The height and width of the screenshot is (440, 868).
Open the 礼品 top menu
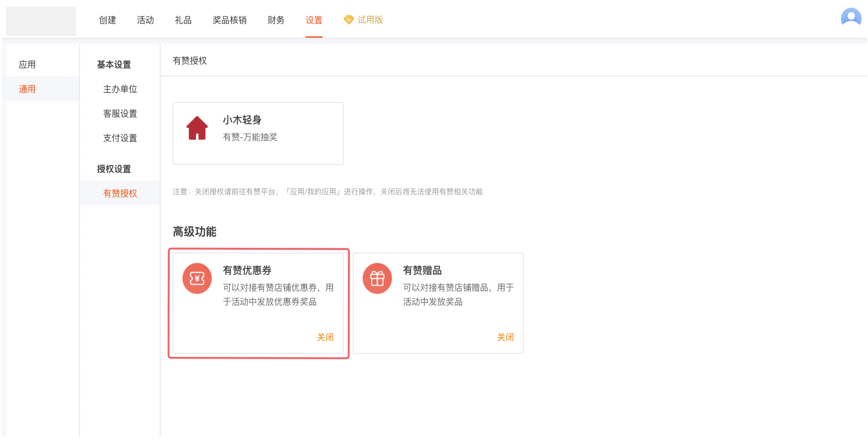coord(183,20)
